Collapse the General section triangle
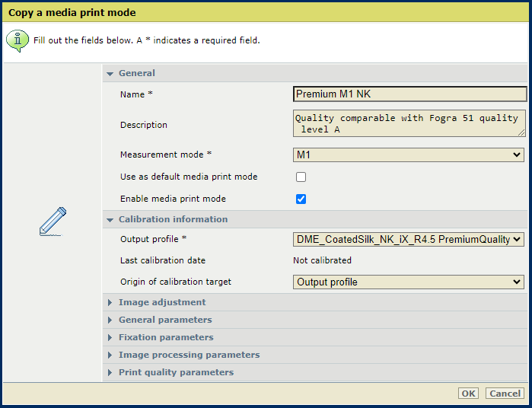The height and width of the screenshot is (408, 532). click(x=110, y=74)
